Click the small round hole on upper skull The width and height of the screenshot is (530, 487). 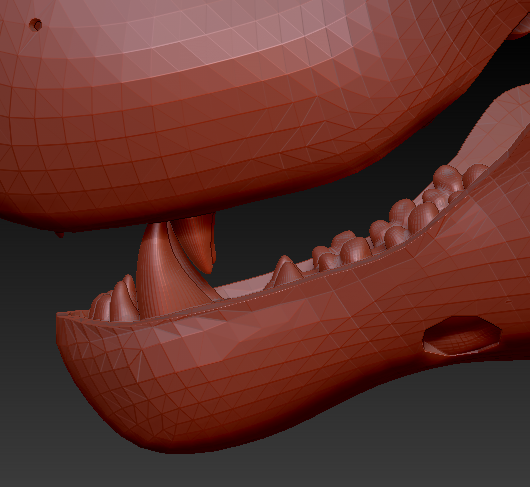(36, 25)
